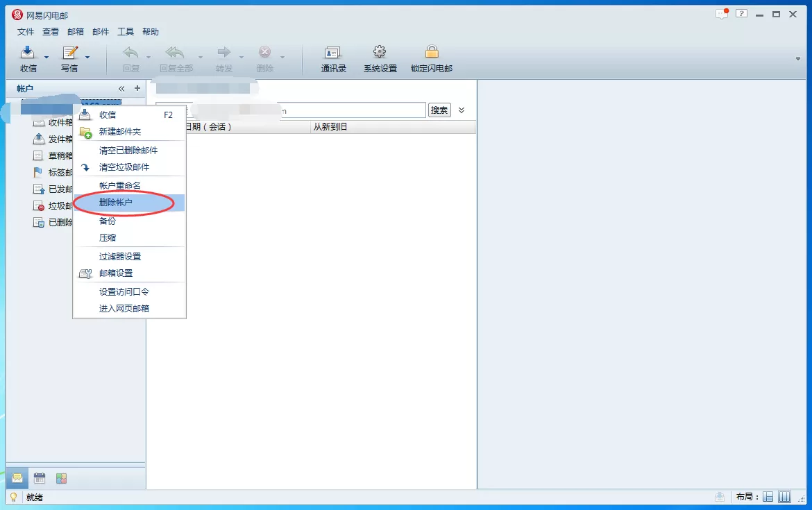Choose 收信 in the context menu
The image size is (812, 510).
pos(129,115)
